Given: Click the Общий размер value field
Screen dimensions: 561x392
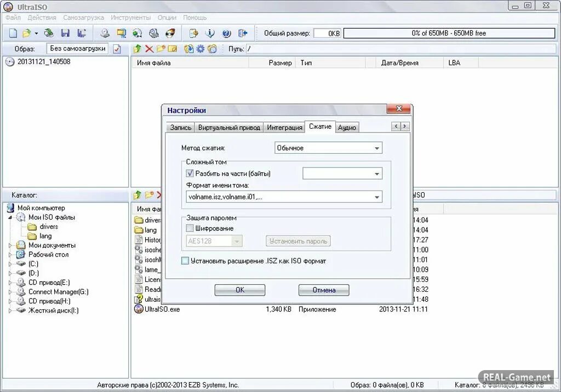Looking at the screenshot, I should [x=327, y=33].
